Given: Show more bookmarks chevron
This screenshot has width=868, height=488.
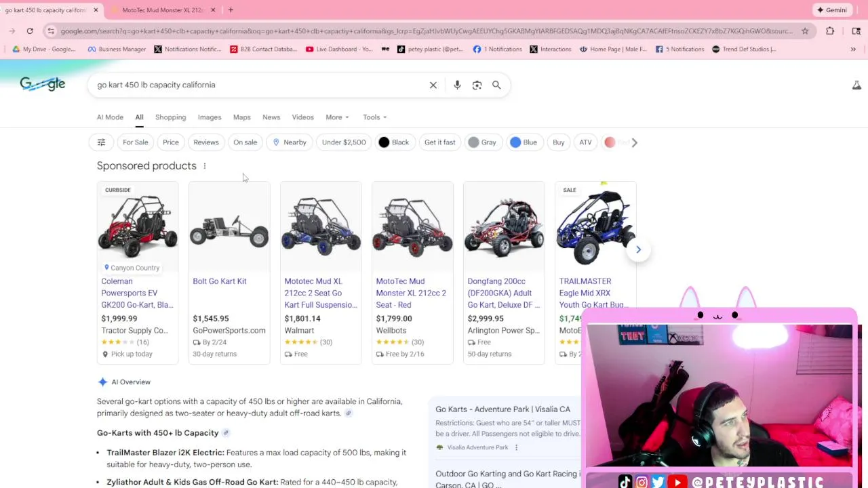Looking at the screenshot, I should pyautogui.click(x=853, y=49).
